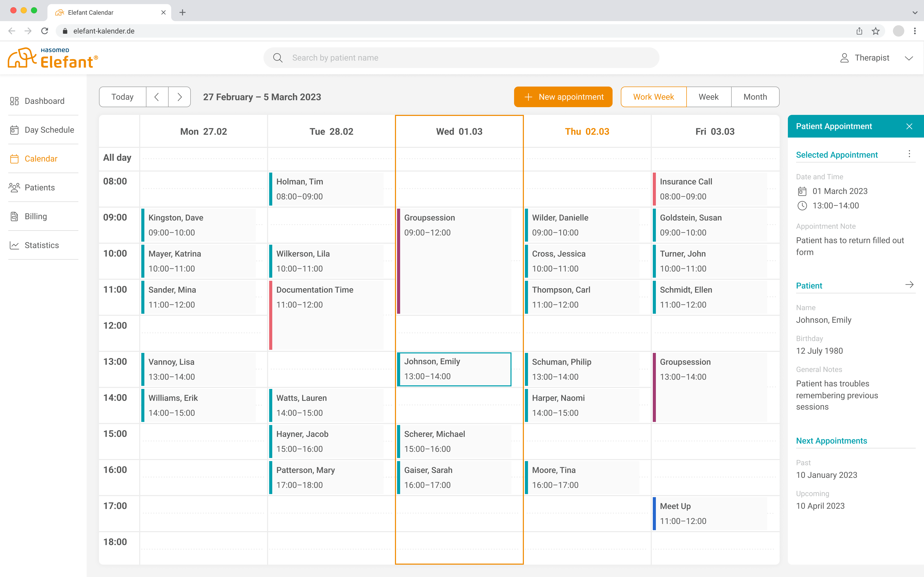This screenshot has width=924, height=577.
Task: Go to next week chevron
Action: point(179,97)
